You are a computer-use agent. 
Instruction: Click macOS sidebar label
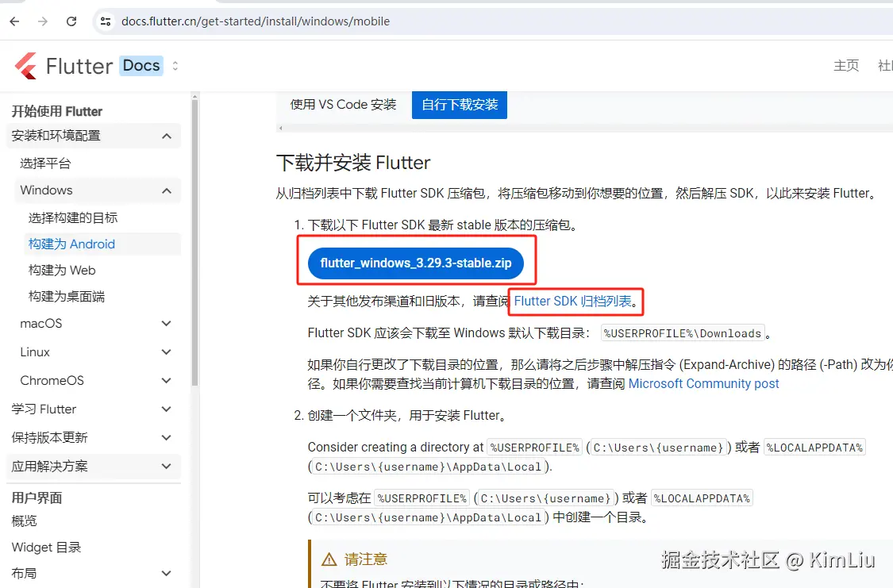pos(41,323)
